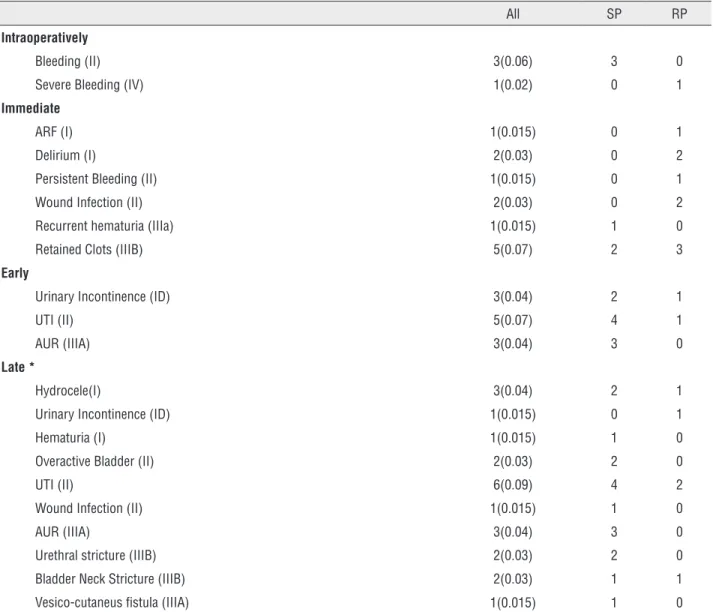Click the 'Delirium (I)' row label
The height and width of the screenshot is (612, 713).
65,156
